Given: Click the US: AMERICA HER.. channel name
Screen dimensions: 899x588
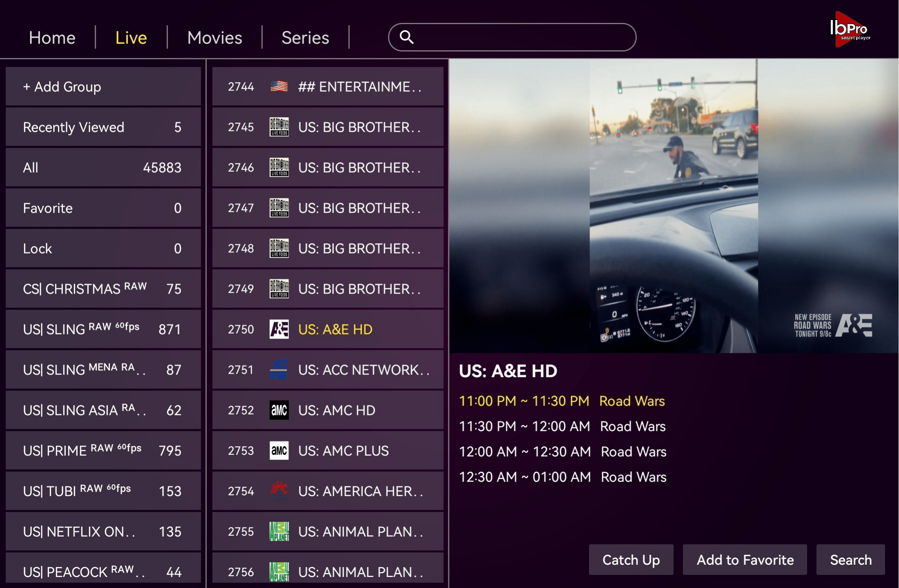Looking at the screenshot, I should pos(360,491).
